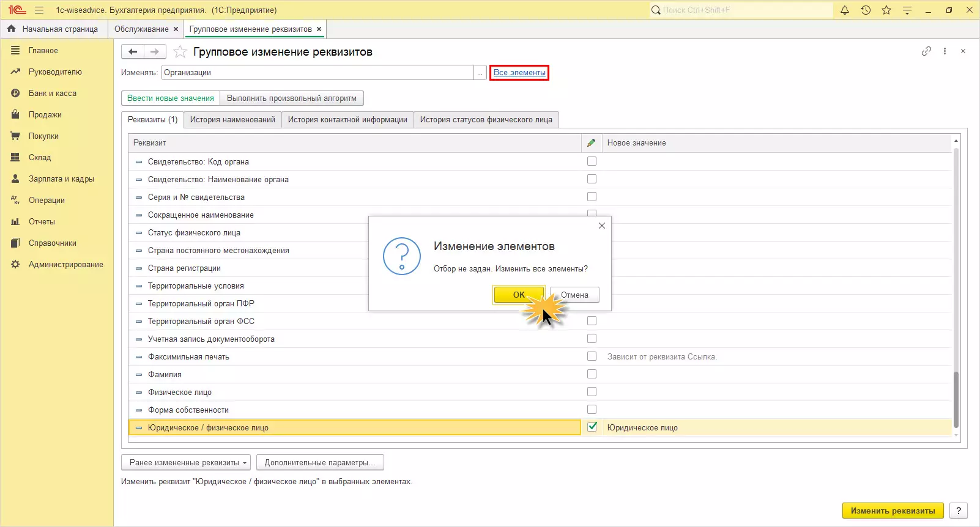Check the box for Свидетельство: Код органа

click(x=592, y=161)
